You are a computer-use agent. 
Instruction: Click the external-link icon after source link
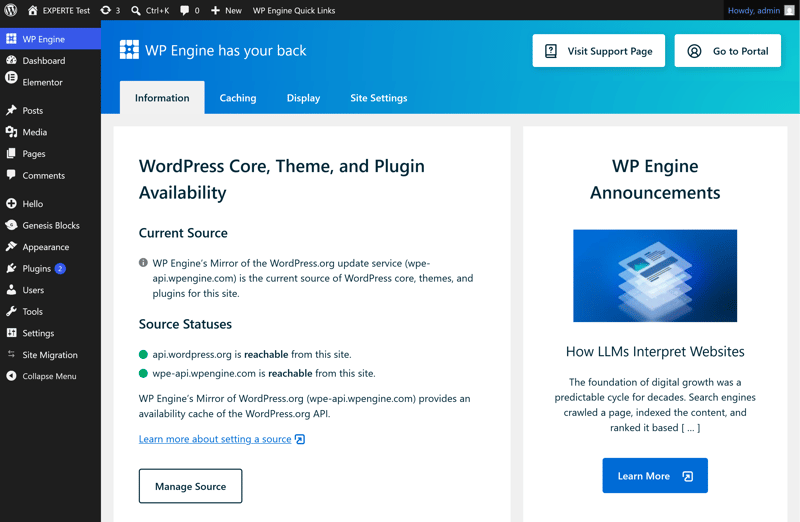(300, 439)
